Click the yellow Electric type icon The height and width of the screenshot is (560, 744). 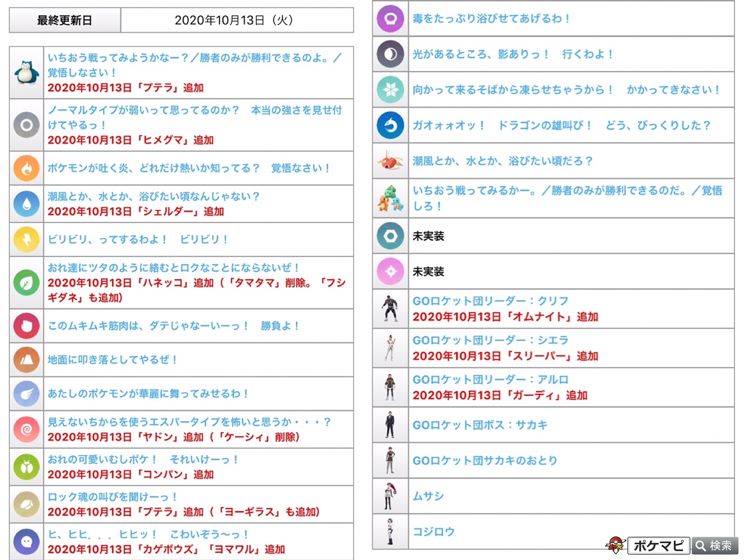[x=27, y=239]
